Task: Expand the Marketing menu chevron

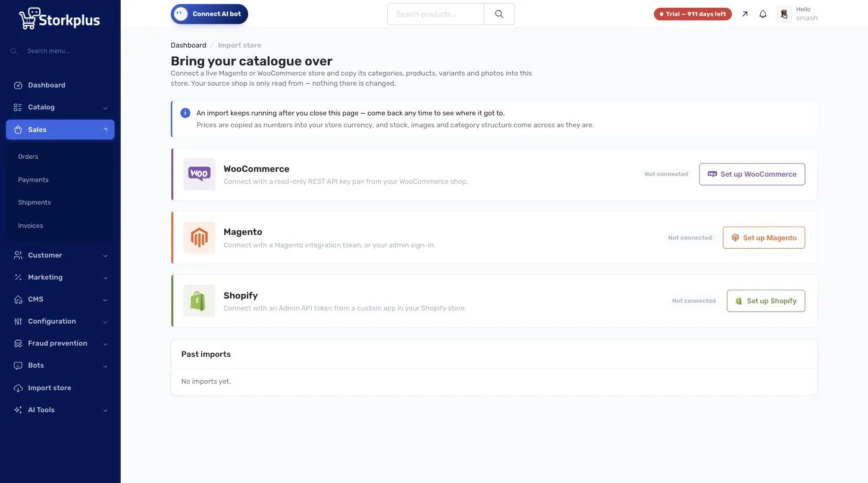Action: (105, 278)
